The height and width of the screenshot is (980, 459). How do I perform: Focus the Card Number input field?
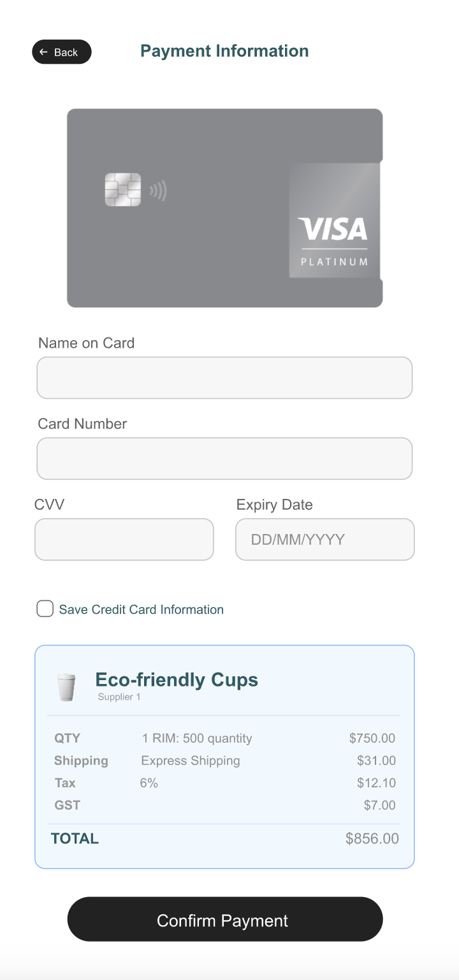224,459
